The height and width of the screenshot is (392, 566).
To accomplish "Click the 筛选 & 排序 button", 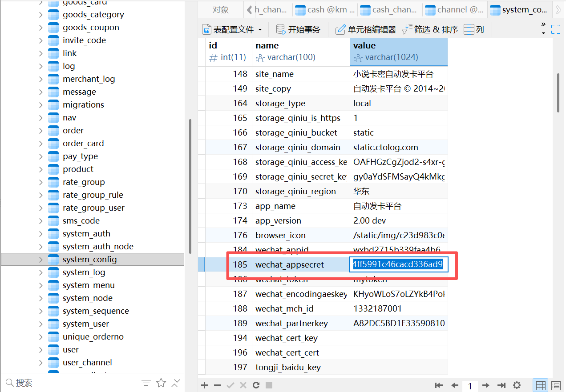I will [x=429, y=30].
